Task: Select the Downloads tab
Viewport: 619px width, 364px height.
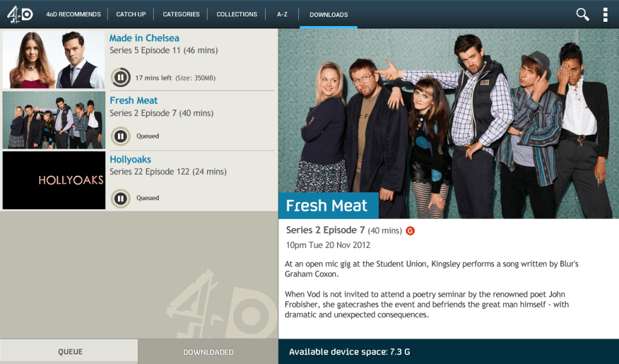Action: click(329, 15)
